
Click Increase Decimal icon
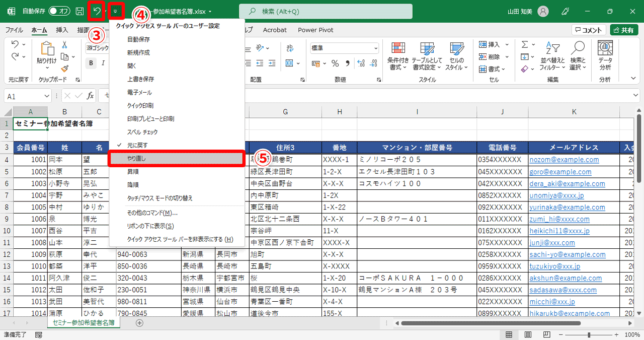pyautogui.click(x=362, y=63)
